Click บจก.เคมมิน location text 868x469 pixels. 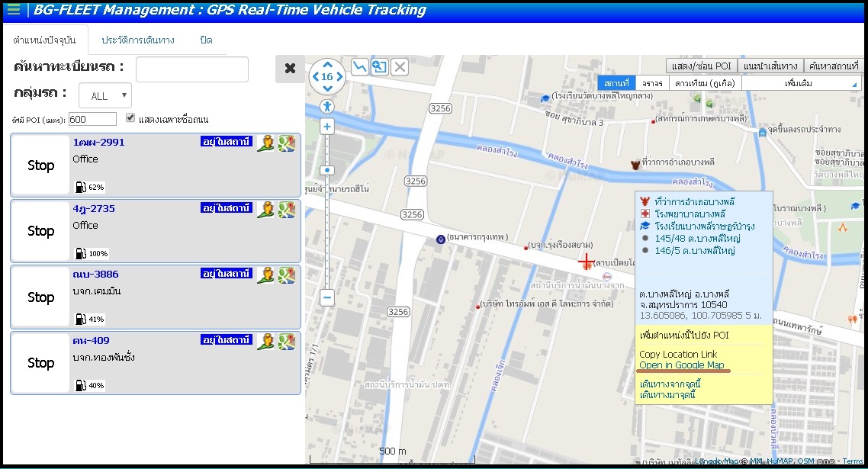96,291
